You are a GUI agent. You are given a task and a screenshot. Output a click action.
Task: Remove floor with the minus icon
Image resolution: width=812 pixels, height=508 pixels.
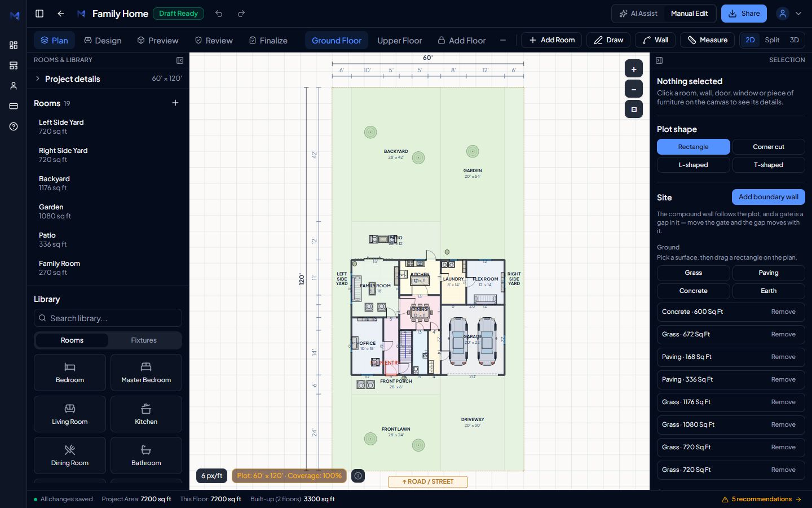pos(503,41)
